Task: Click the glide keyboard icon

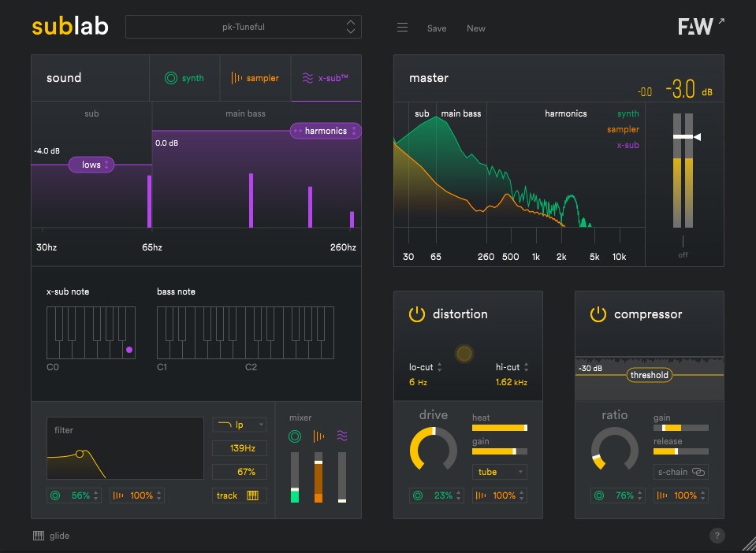Action: 38,536
